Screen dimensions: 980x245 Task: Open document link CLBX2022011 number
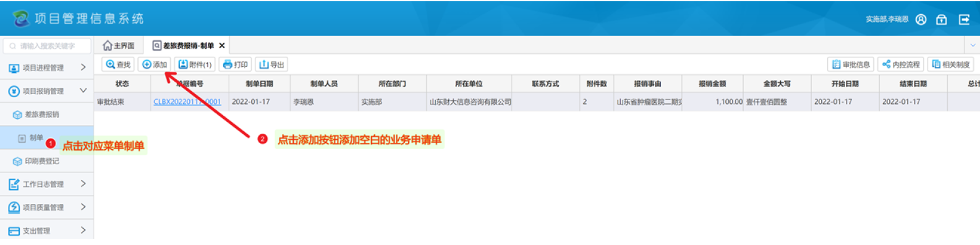point(187,102)
